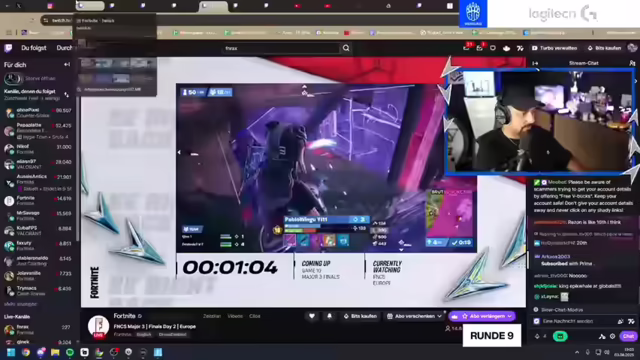Open the Twitch home logo

point(8,48)
